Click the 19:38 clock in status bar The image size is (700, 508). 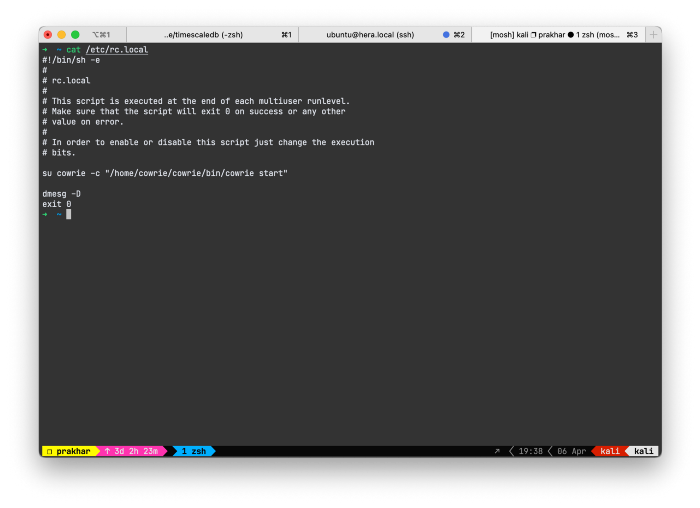click(x=530, y=451)
